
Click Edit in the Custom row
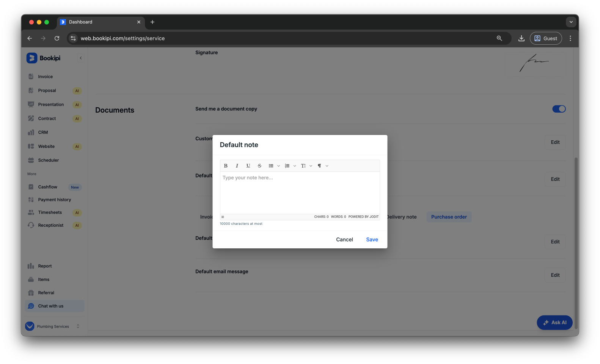(x=555, y=142)
